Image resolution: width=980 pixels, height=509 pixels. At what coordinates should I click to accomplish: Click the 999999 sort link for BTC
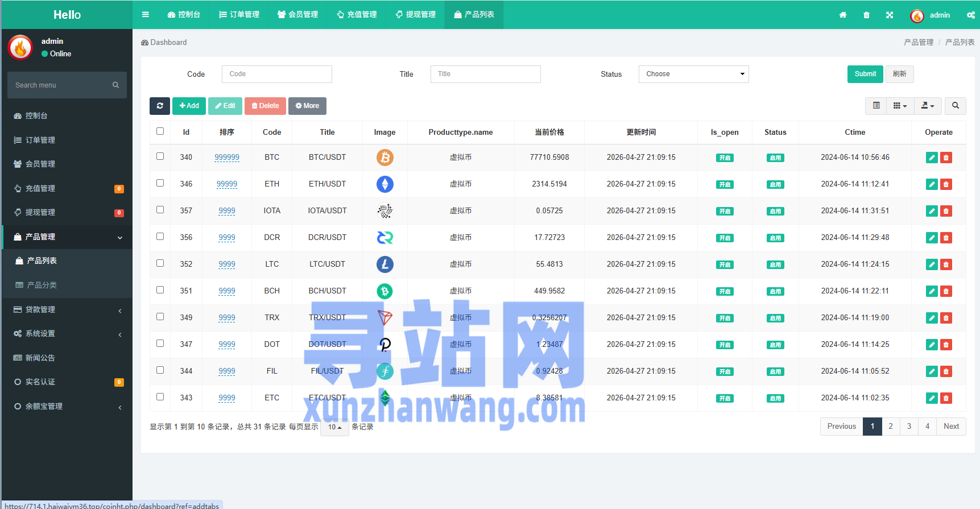(227, 158)
